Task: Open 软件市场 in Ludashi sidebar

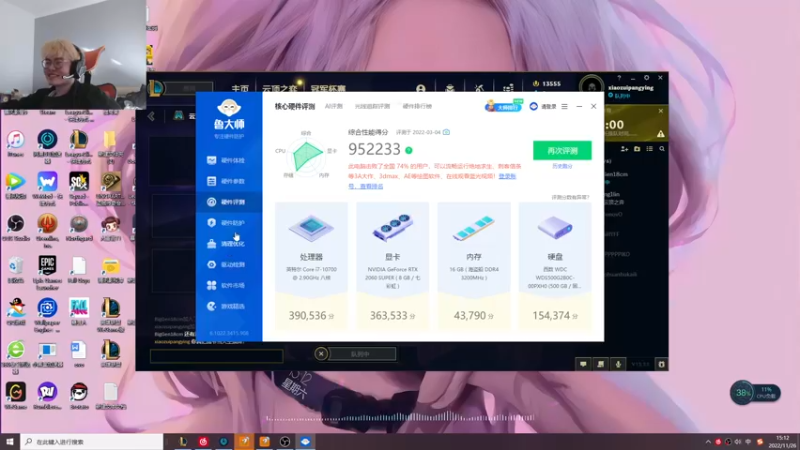Action: click(x=229, y=286)
